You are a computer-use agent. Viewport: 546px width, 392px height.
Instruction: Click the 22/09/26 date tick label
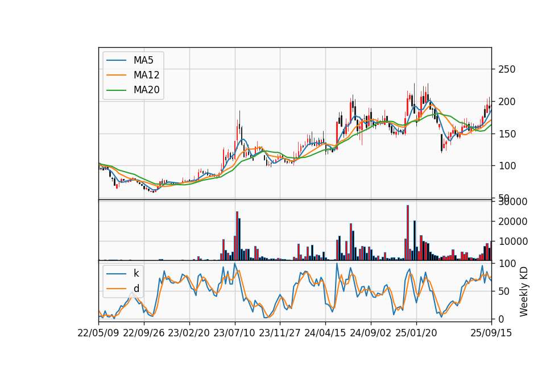[144, 333]
